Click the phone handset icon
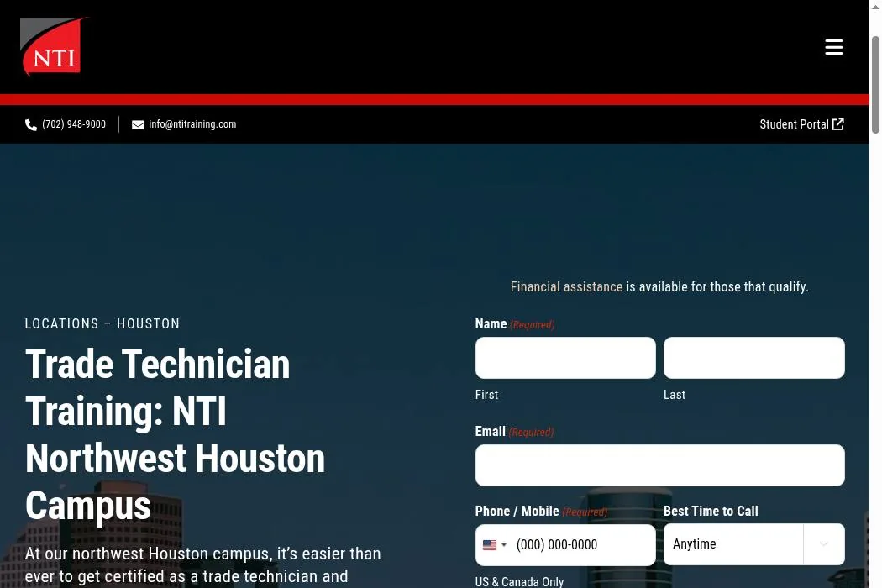Image resolution: width=882 pixels, height=588 pixels. [x=31, y=125]
